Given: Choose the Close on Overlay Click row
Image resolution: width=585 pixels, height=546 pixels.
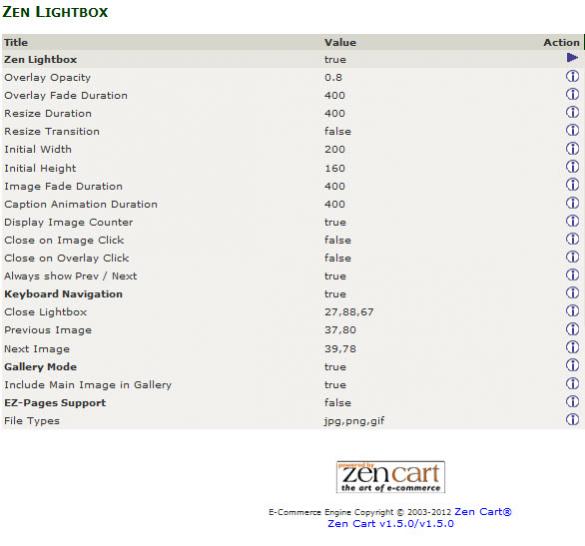Looking at the screenshot, I should coord(292,258).
